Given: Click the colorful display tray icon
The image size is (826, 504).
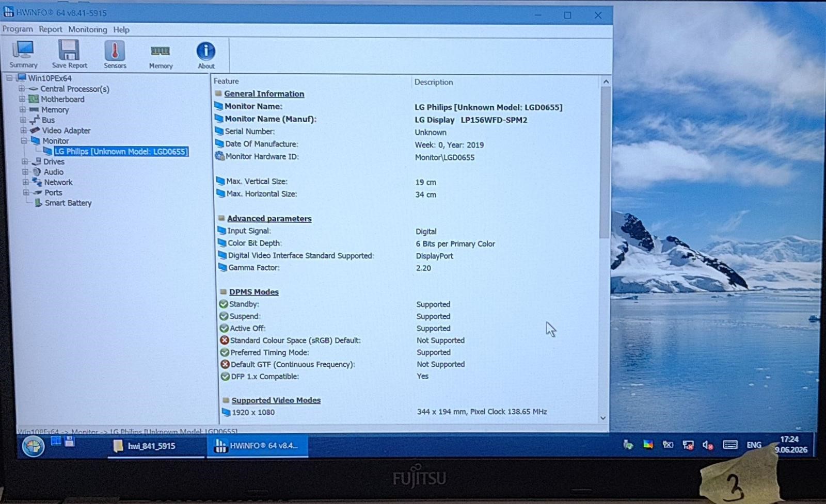Looking at the screenshot, I should 648,445.
